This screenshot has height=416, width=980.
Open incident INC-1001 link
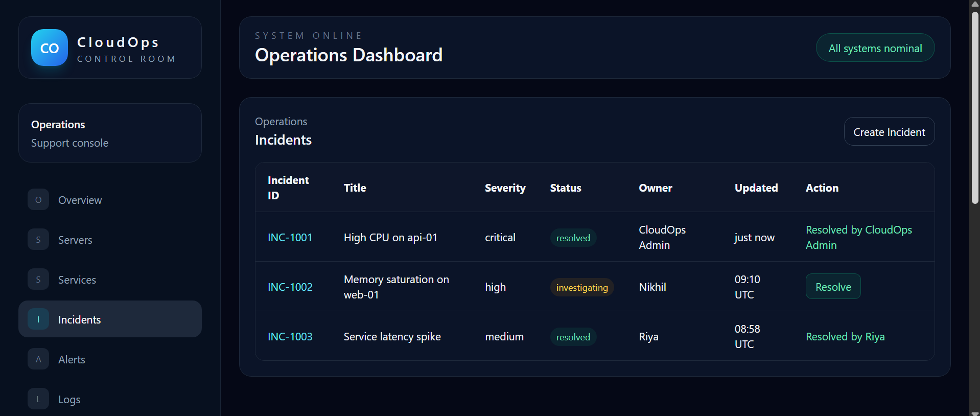click(x=290, y=238)
